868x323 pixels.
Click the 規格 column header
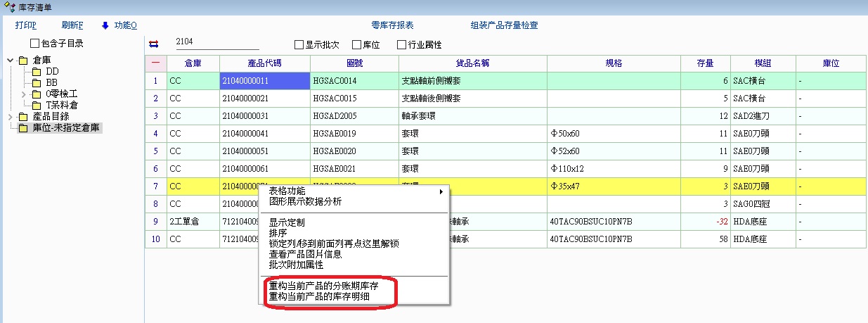614,63
